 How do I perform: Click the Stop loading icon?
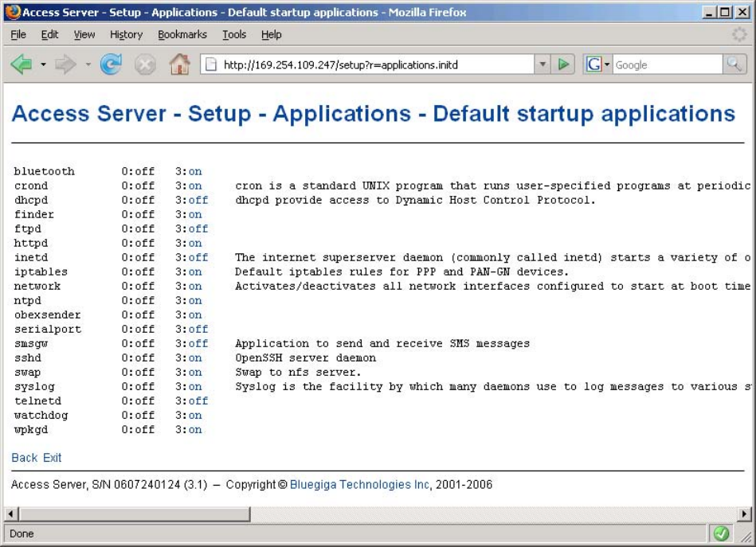(144, 65)
